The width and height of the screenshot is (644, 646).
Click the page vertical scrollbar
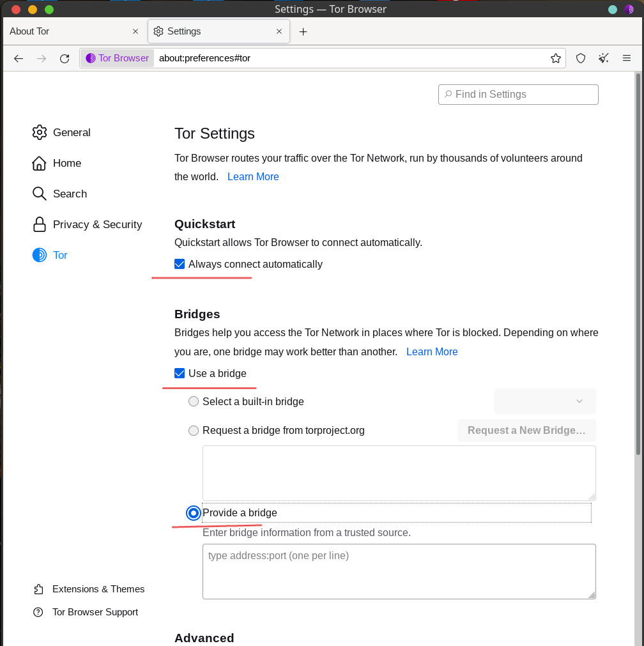[638, 264]
